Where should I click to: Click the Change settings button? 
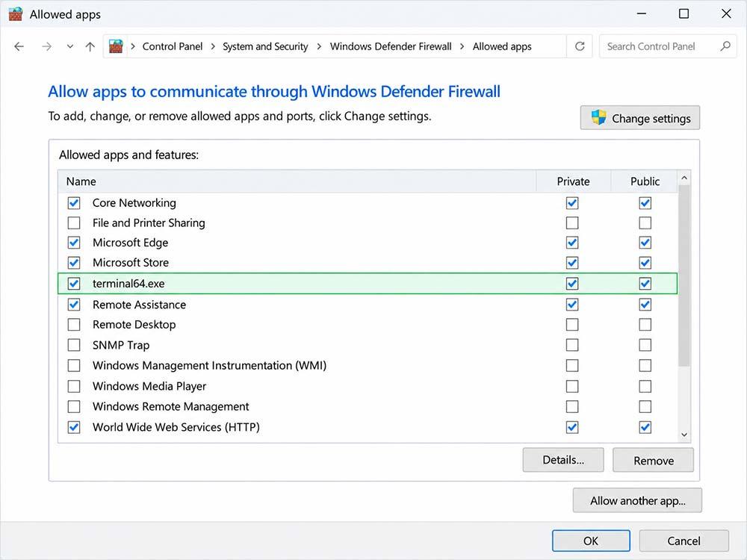[640, 118]
